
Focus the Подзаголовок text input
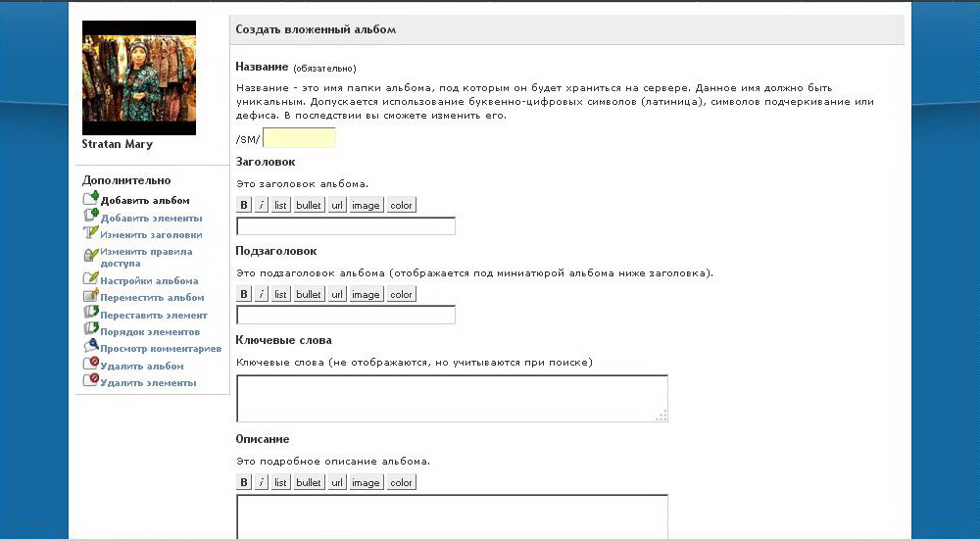coord(346,315)
